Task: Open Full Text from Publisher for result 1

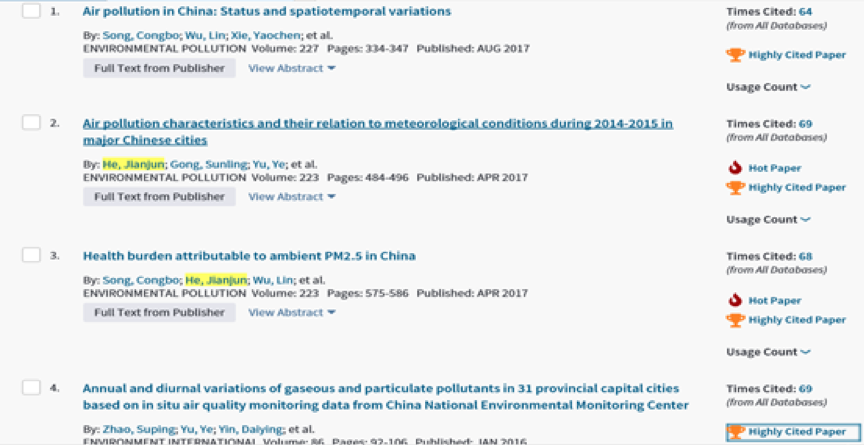Action: 159,68
